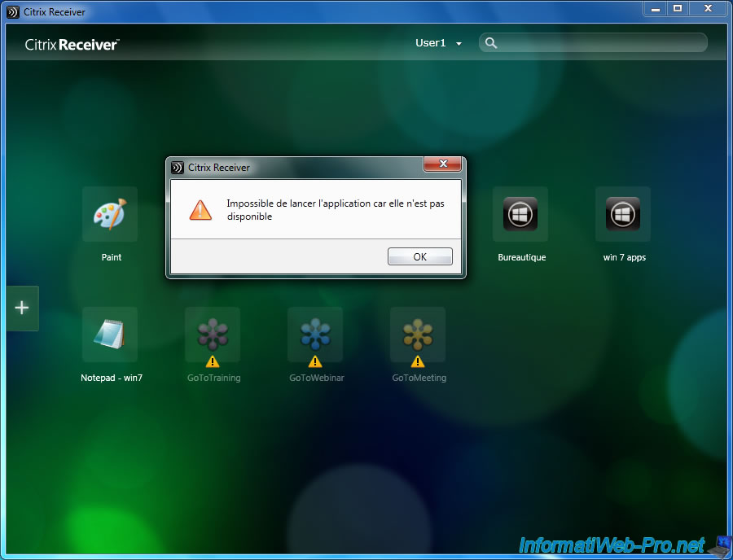Click OK to dismiss the error dialog
This screenshot has height=560, width=733.
pyautogui.click(x=419, y=256)
